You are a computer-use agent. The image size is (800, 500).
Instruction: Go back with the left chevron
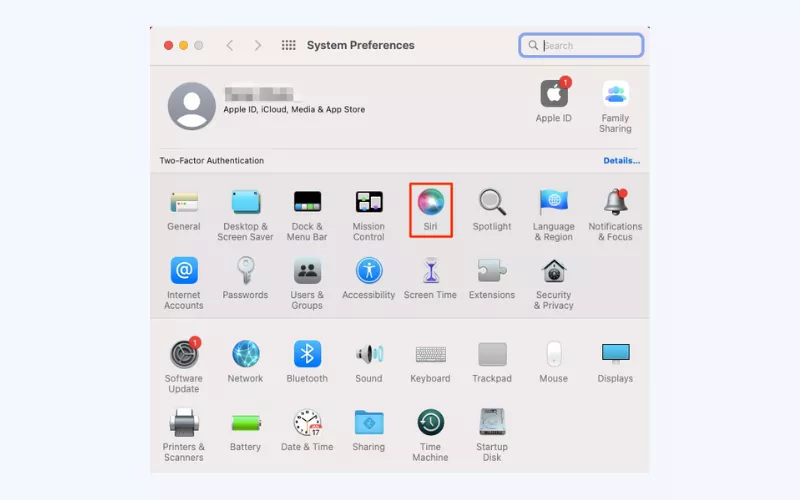230,45
